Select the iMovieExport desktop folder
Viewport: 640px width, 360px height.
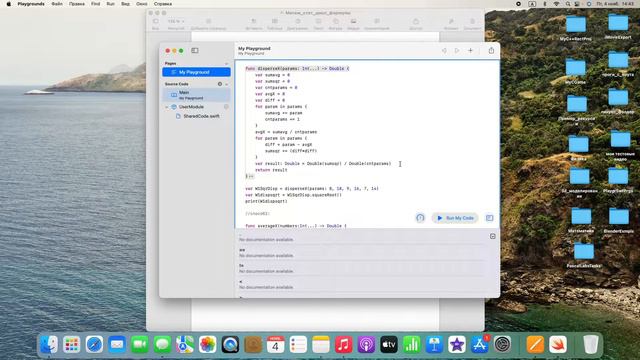coord(618,27)
